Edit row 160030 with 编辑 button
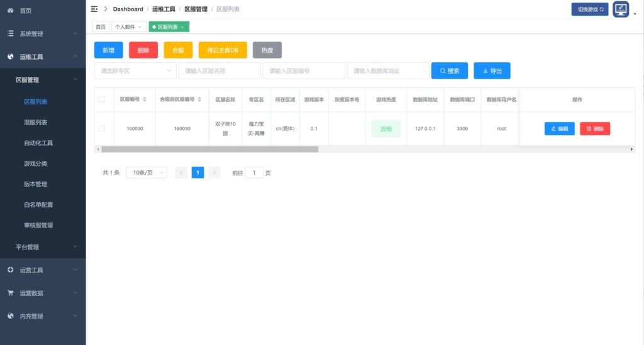644x345 pixels. pyautogui.click(x=559, y=129)
